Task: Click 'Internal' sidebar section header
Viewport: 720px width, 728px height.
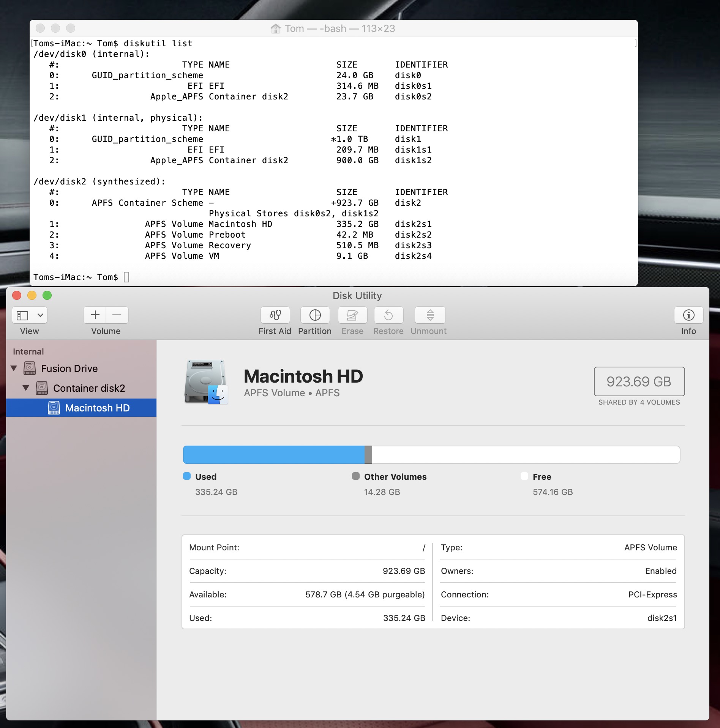Action: pos(28,351)
